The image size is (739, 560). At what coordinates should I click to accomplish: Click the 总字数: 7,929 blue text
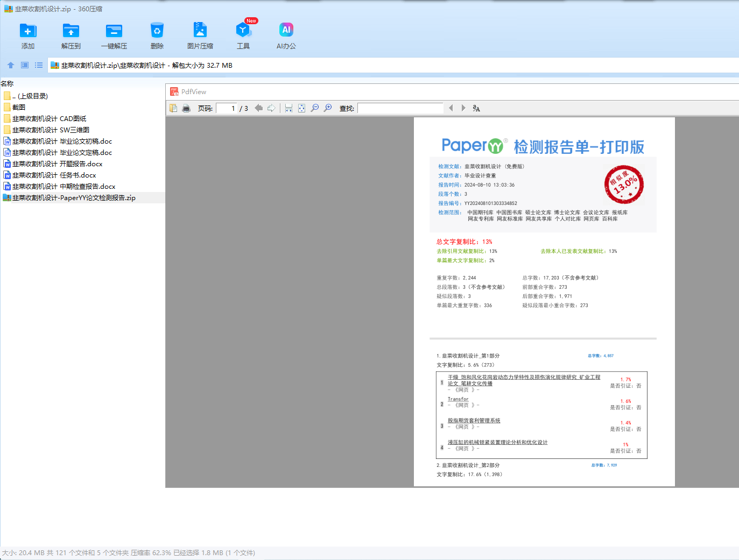click(x=604, y=465)
